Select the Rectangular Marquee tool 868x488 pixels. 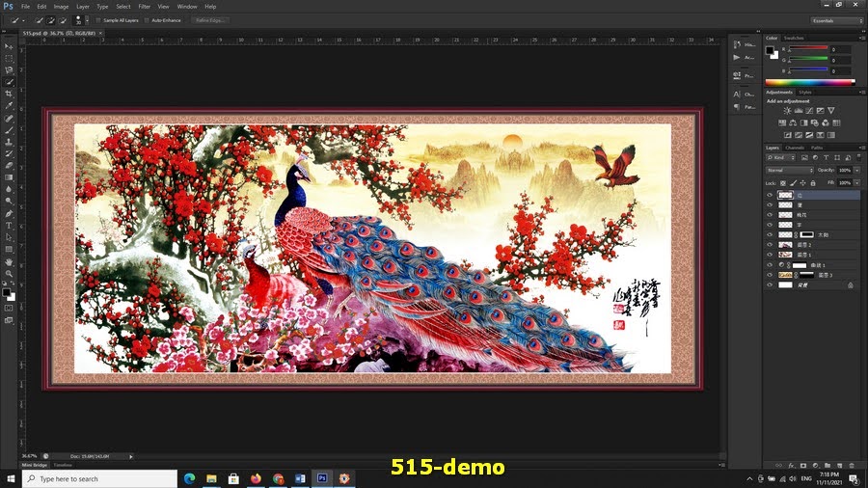9,58
